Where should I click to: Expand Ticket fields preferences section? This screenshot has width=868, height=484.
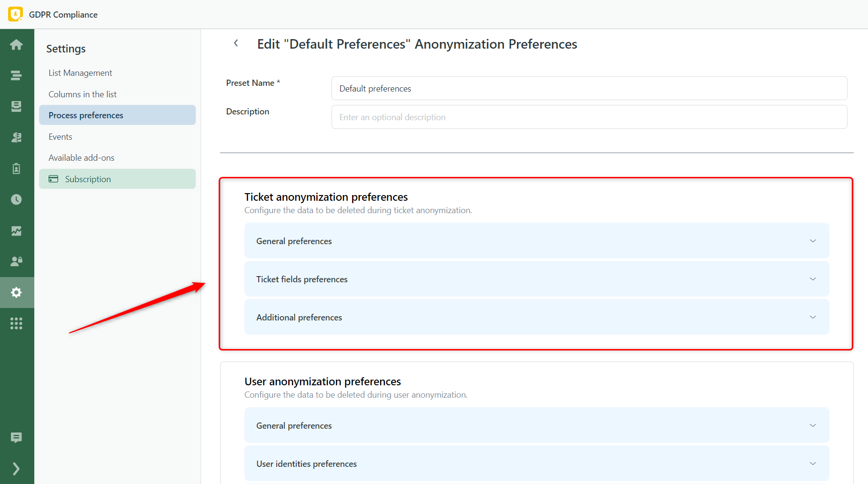click(536, 279)
